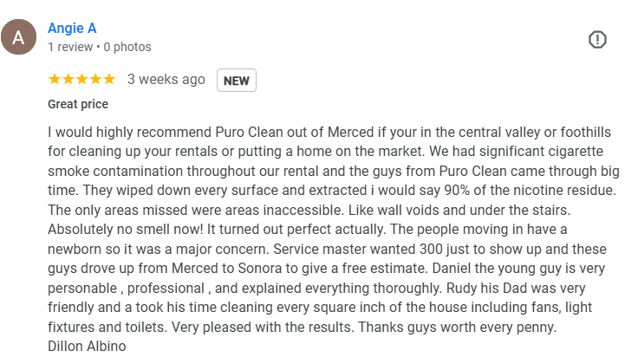Screen dimensions: 638x364
Task: Click the 'Great price' review heading
Action: click(78, 104)
